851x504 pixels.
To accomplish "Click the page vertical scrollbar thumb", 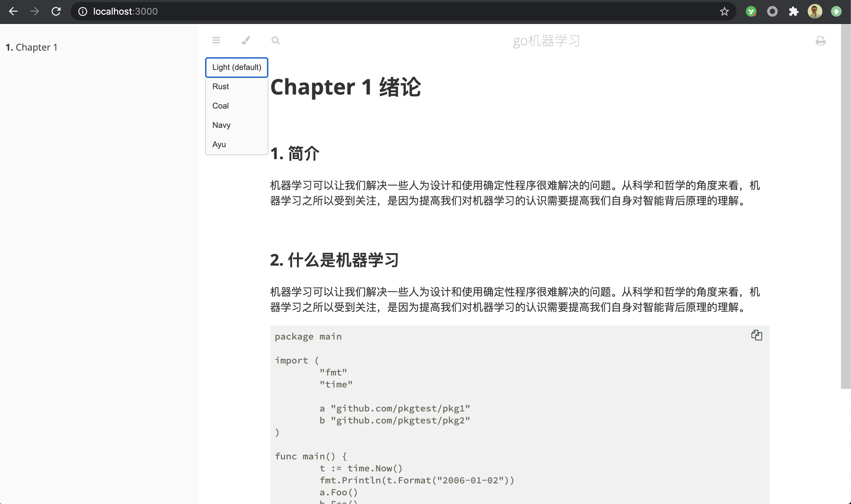I will pyautogui.click(x=846, y=206).
